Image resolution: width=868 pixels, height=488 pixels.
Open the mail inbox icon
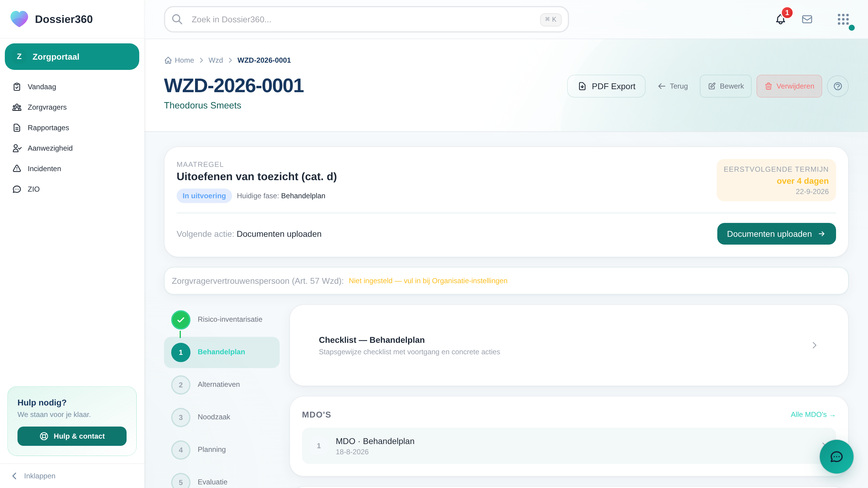coord(807,20)
